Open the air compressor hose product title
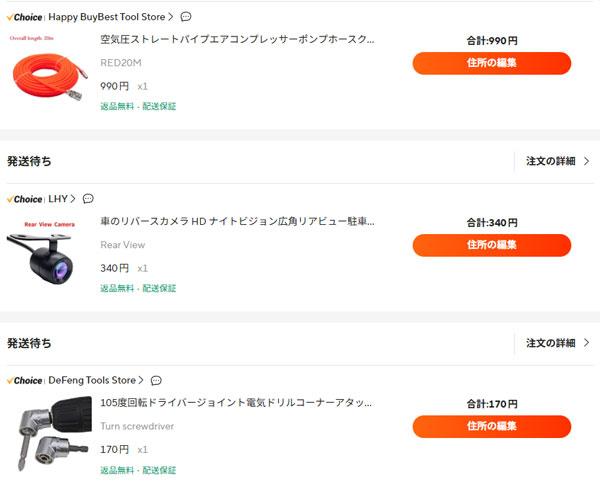 [x=238, y=40]
